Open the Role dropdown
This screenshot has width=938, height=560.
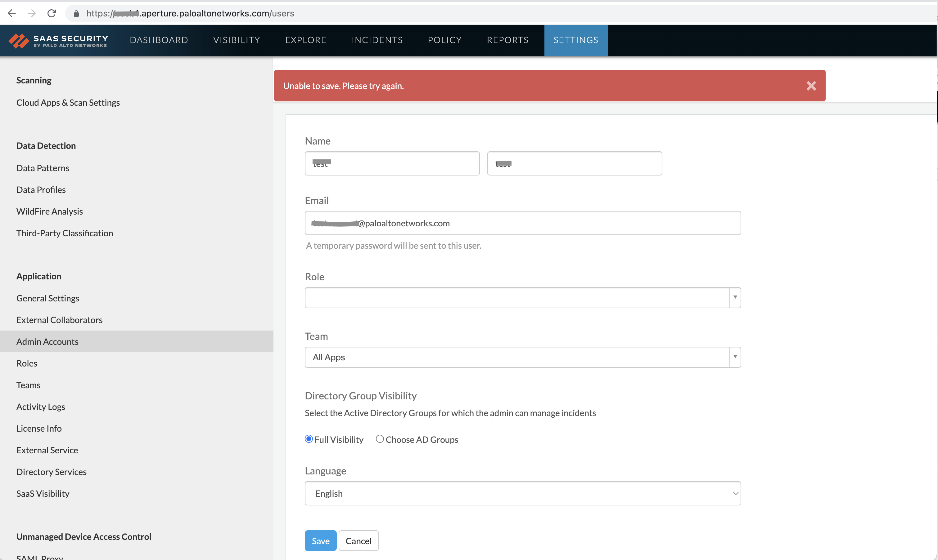click(x=523, y=298)
